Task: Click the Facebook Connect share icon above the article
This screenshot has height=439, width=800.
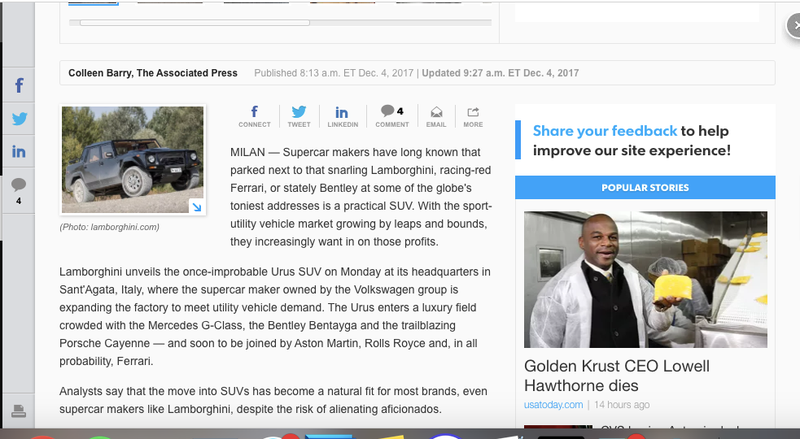Action: pyautogui.click(x=254, y=116)
